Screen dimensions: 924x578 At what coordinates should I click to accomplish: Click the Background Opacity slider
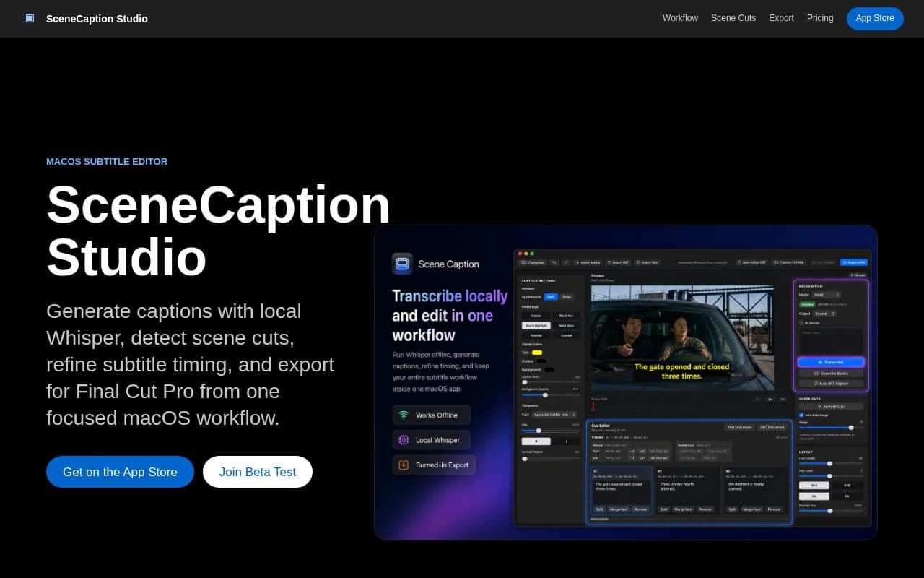(x=551, y=395)
